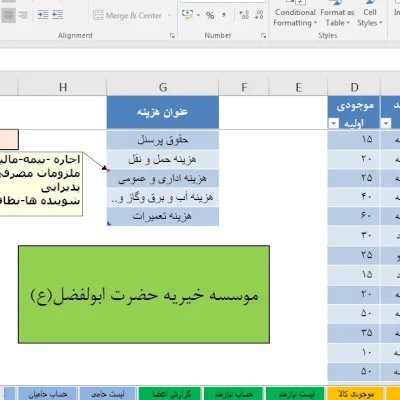Click the Center align icon
Screen dimensions: 400x400
(x=8, y=15)
